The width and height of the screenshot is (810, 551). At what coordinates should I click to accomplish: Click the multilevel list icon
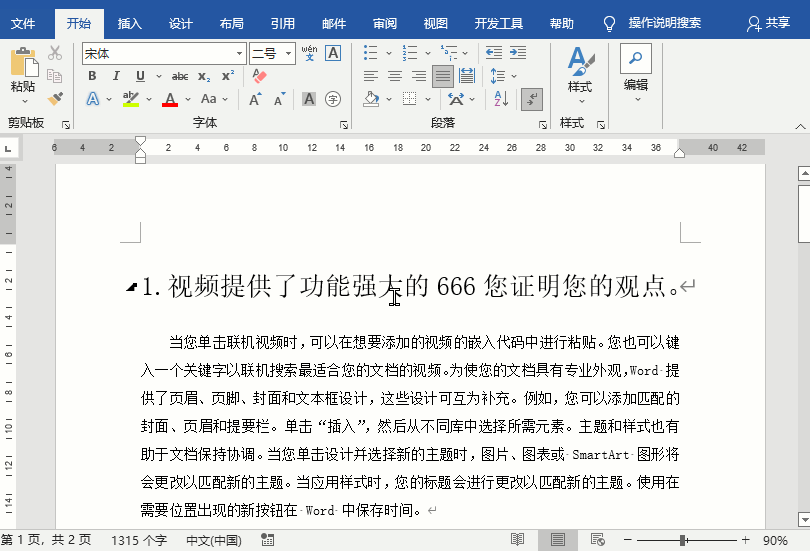tap(449, 53)
